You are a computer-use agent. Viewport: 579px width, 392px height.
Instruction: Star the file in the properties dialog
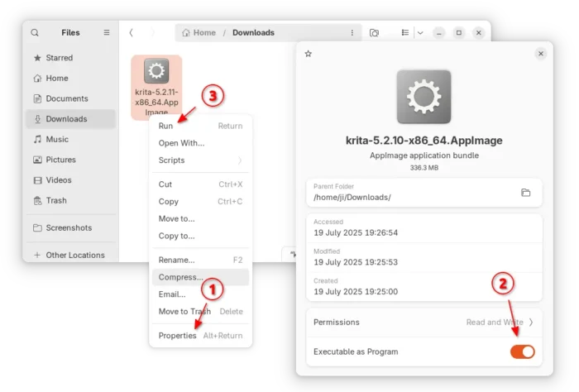point(309,54)
